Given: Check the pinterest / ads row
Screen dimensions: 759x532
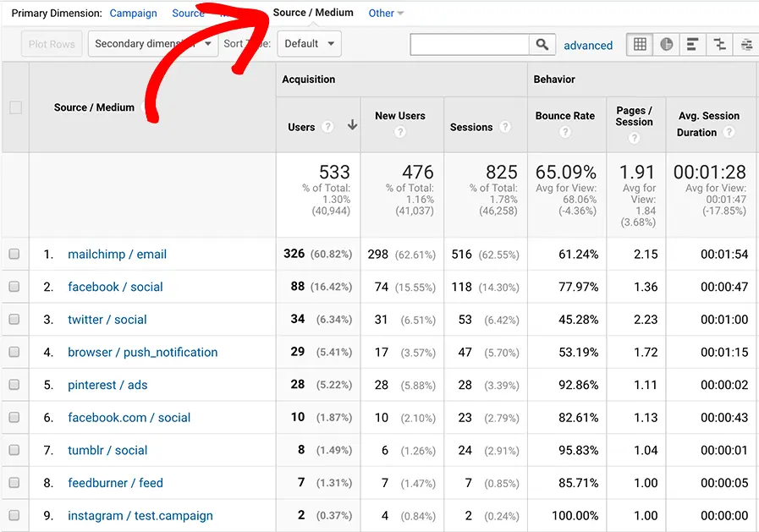Looking at the screenshot, I should [14, 385].
